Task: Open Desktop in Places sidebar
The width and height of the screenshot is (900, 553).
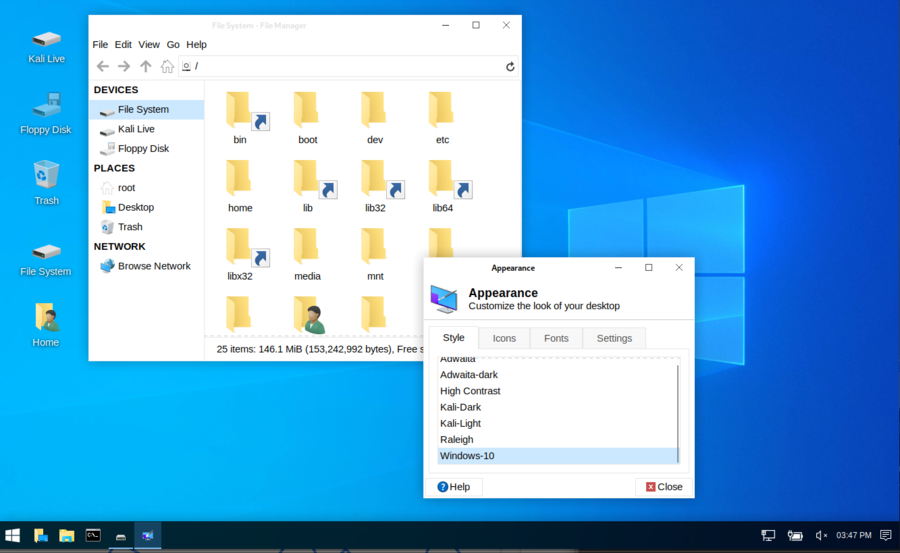Action: pyautogui.click(x=146, y=207)
